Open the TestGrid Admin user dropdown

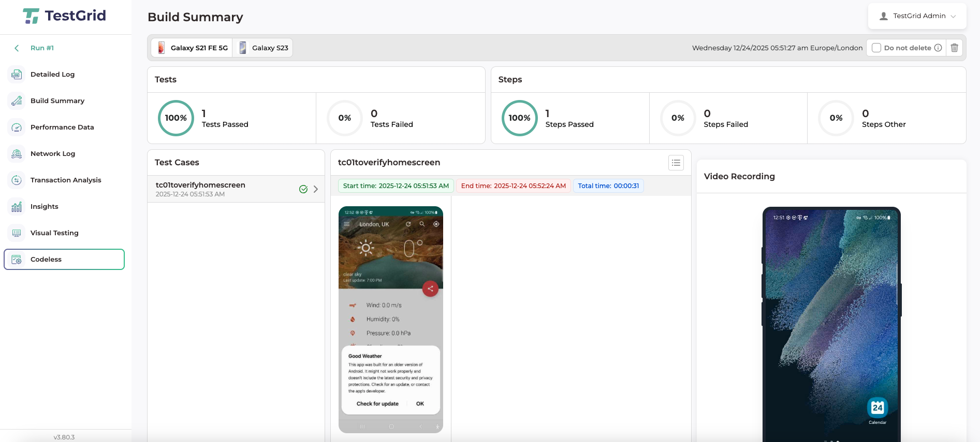coord(917,16)
